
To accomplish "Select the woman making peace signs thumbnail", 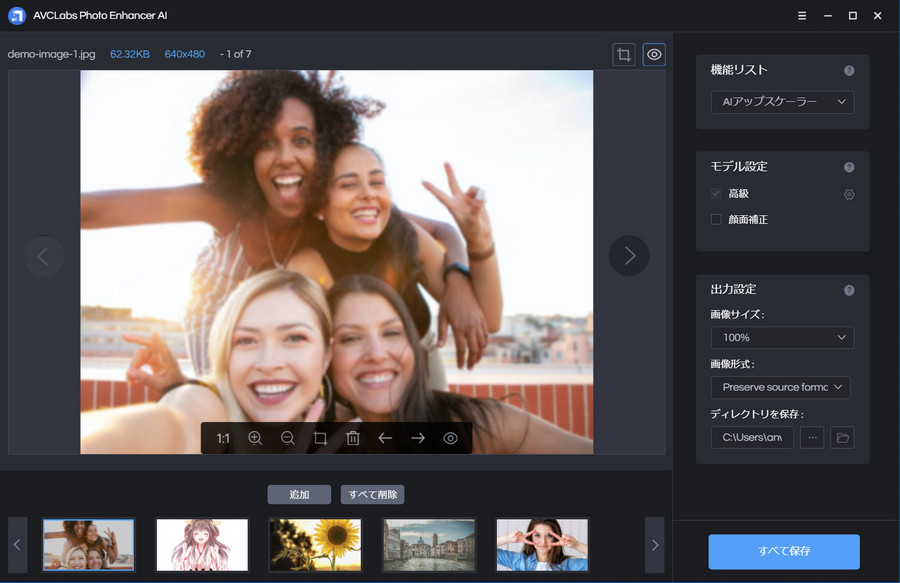I will click(x=542, y=545).
